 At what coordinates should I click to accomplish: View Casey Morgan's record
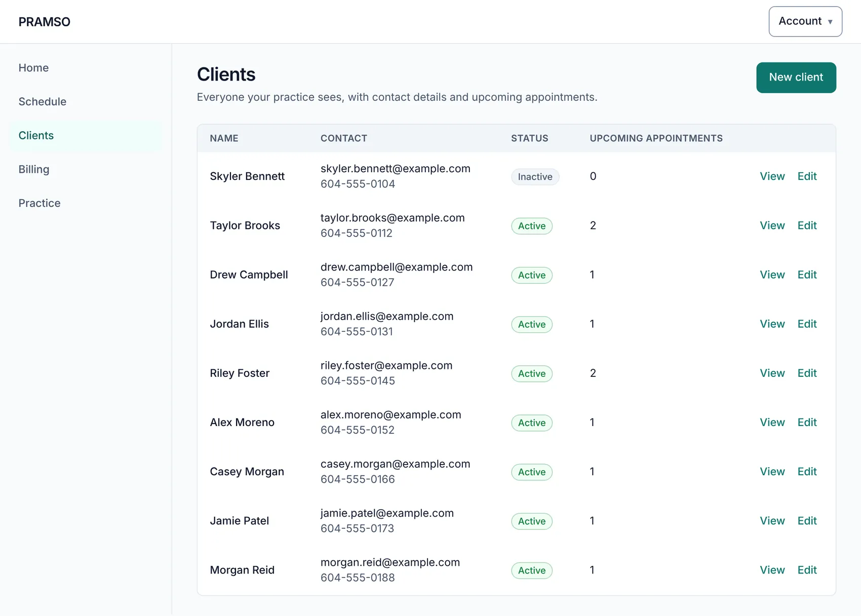pyautogui.click(x=772, y=471)
